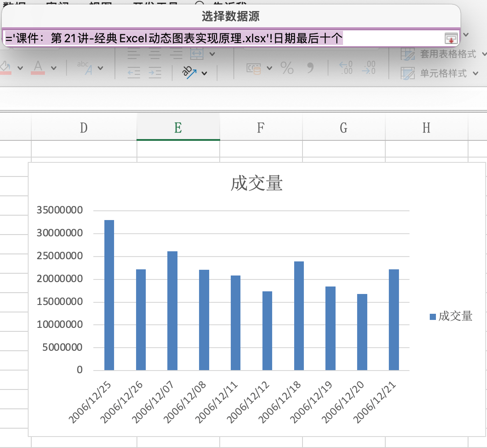Click the text orientation icon

(x=189, y=72)
